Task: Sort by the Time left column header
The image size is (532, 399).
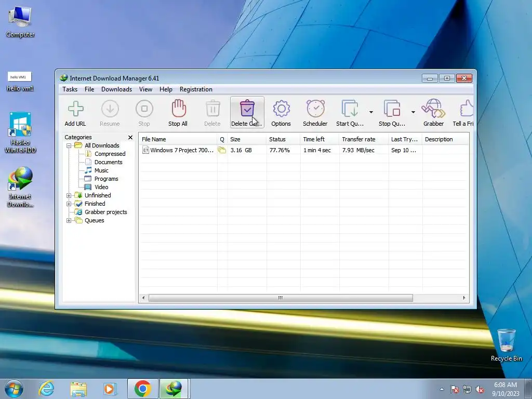Action: 320,139
